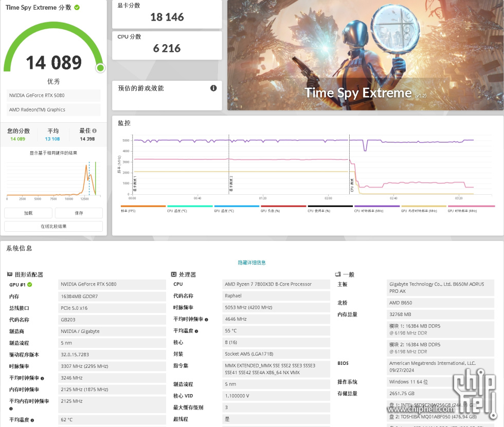Screen dimensions: 504x427
Task: Click CPU 分数 value 6 216
Action: coord(167,48)
